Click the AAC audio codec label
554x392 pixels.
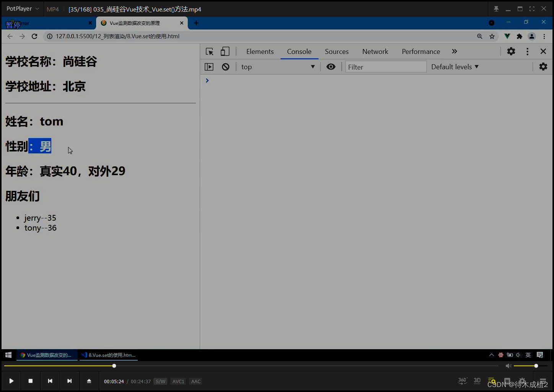coord(196,381)
